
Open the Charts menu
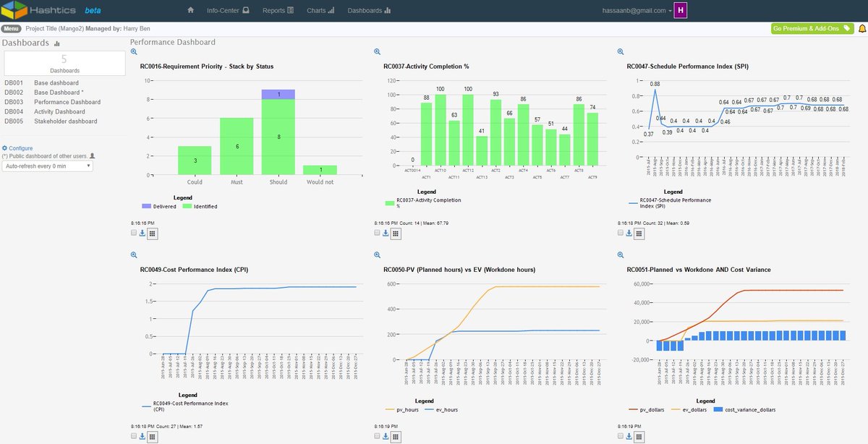[320, 11]
